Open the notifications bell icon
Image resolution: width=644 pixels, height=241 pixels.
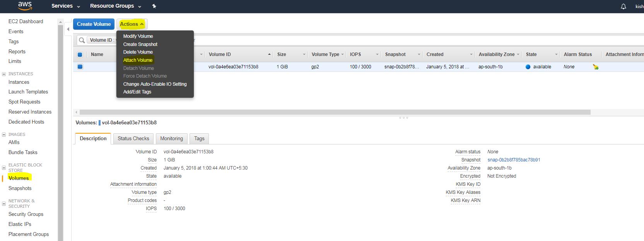623,7
